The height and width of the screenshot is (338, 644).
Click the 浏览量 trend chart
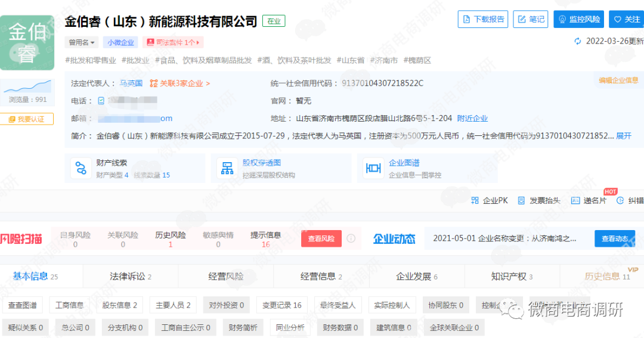click(27, 86)
